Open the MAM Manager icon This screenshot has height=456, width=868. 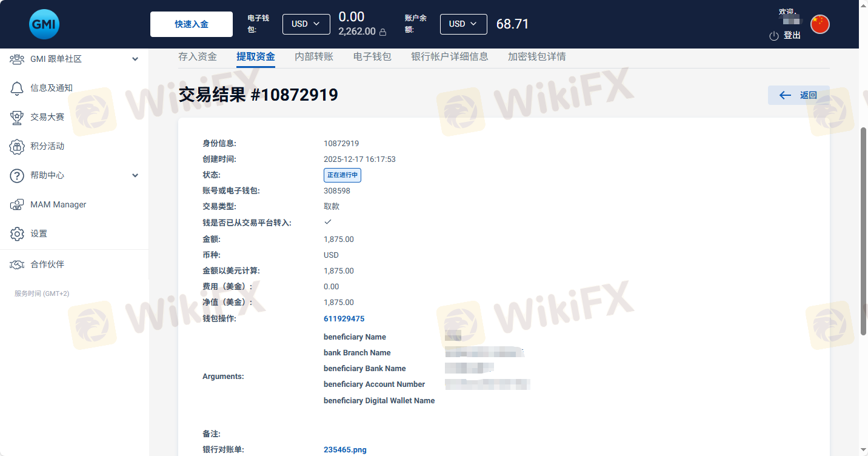(x=17, y=204)
